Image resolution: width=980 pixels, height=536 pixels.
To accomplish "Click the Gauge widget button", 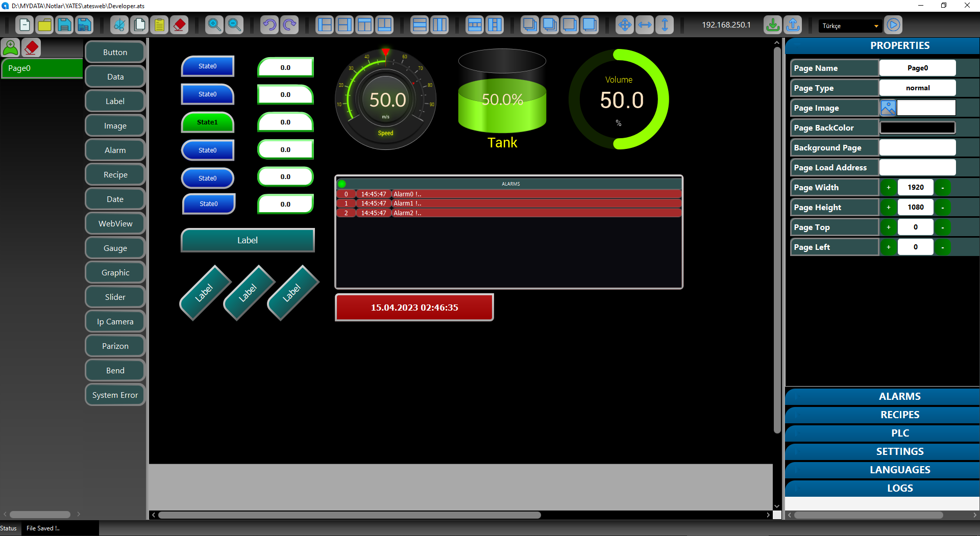I will (x=115, y=248).
